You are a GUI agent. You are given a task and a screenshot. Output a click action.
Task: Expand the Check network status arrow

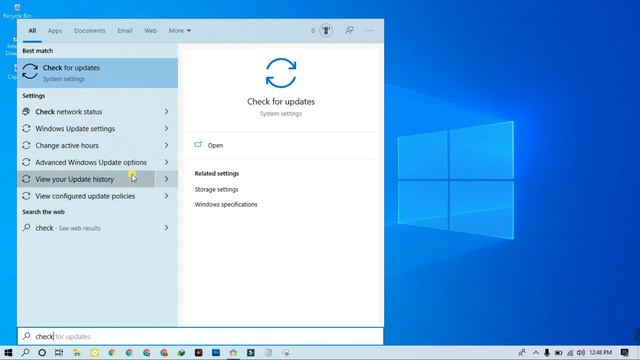166,111
